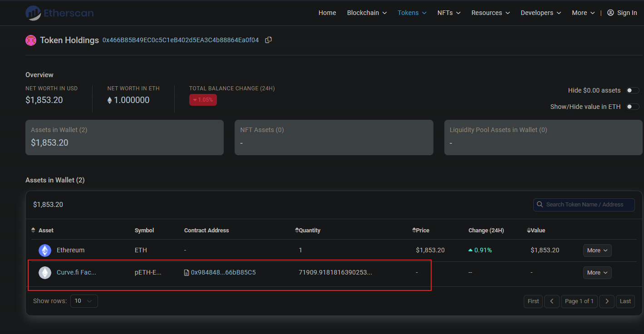This screenshot has height=334, width=644.
Task: Open the top More navigation menu
Action: pos(584,13)
